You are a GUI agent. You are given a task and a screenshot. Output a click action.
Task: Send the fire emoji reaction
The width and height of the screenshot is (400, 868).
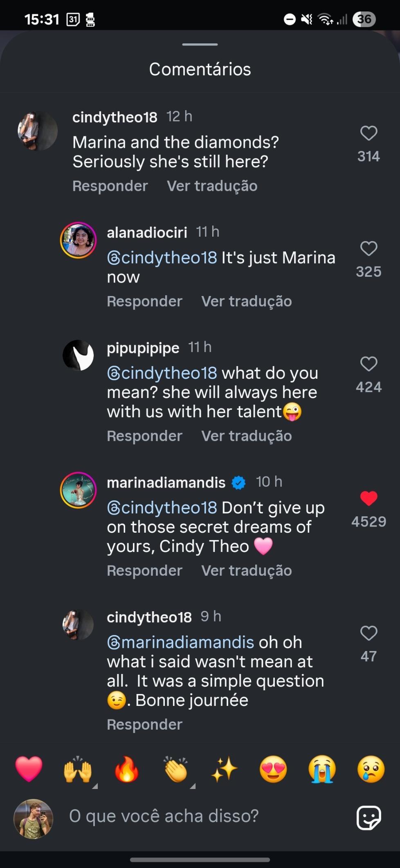tap(126, 769)
